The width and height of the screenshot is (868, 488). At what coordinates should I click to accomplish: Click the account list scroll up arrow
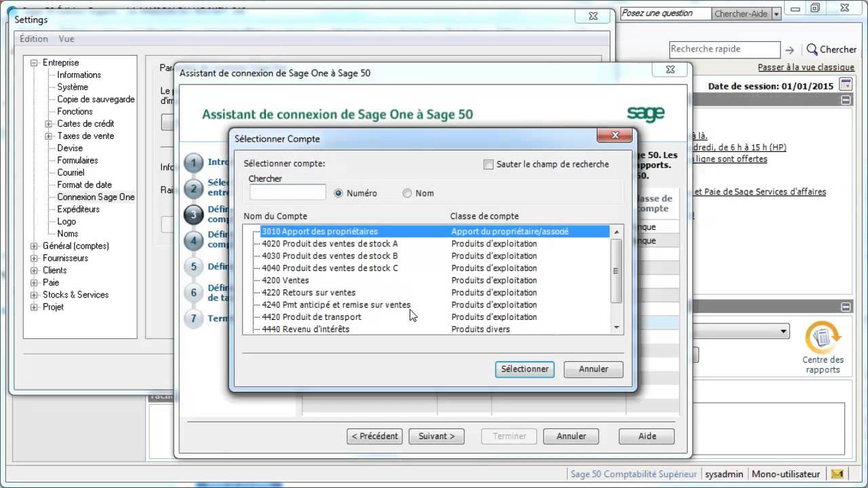616,232
